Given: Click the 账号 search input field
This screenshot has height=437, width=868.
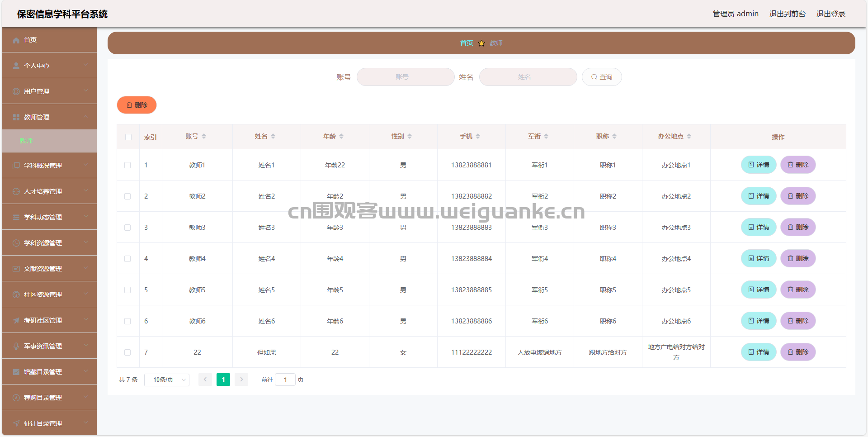Looking at the screenshot, I should [x=406, y=77].
